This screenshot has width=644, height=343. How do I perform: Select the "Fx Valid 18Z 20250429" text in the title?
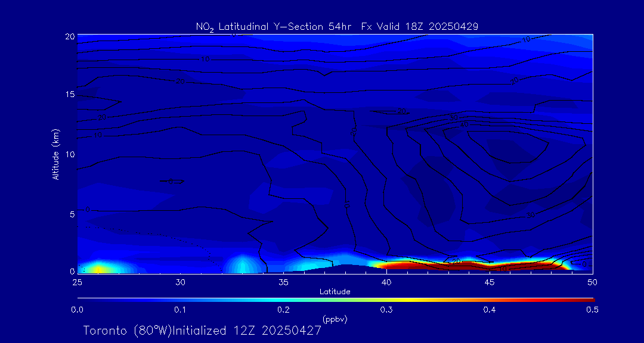click(420, 27)
